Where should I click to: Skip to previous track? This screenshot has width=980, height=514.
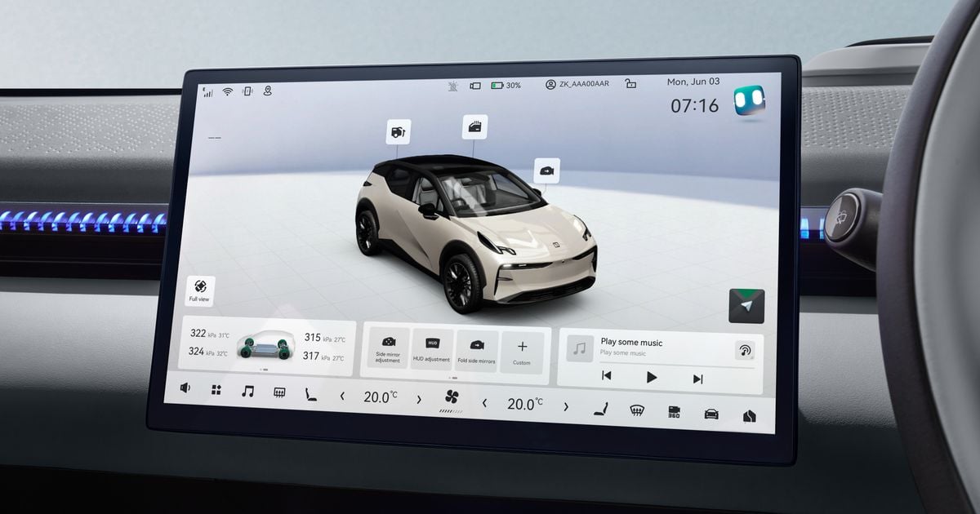pos(606,375)
